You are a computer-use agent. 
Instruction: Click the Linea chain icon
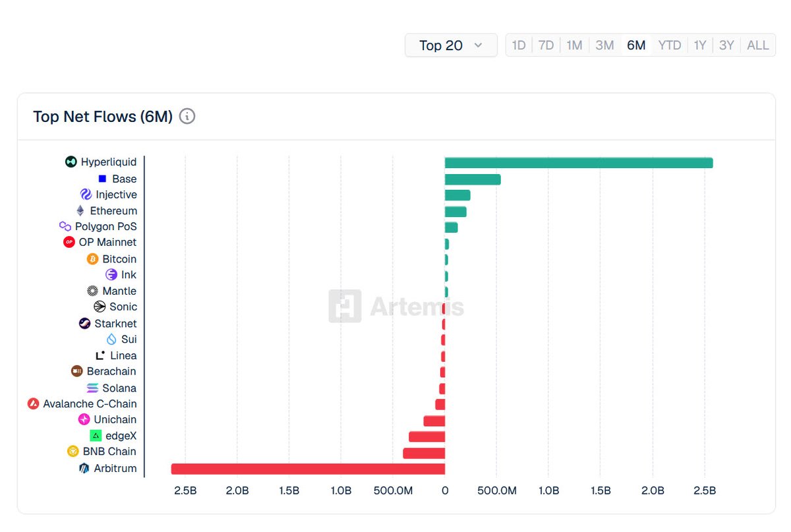pyautogui.click(x=100, y=355)
